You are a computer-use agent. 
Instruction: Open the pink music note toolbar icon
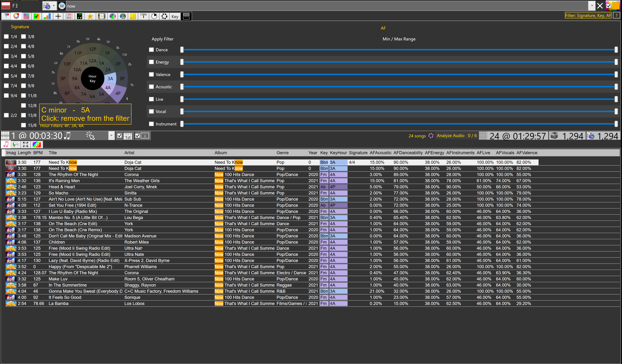pyautogui.click(x=69, y=16)
